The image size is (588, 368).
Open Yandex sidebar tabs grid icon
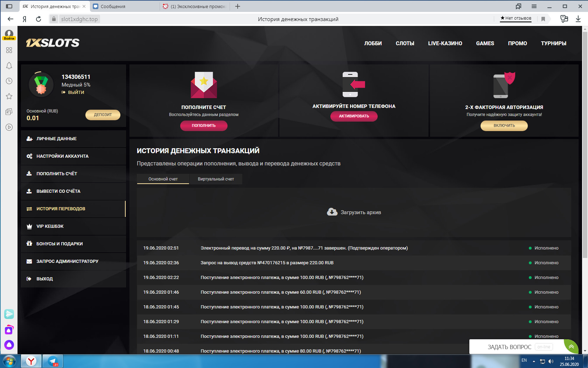click(9, 50)
